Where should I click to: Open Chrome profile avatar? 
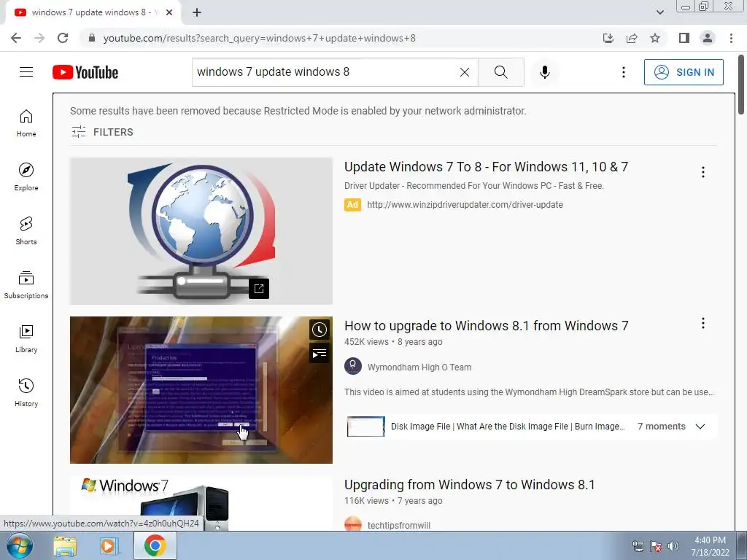coord(708,38)
